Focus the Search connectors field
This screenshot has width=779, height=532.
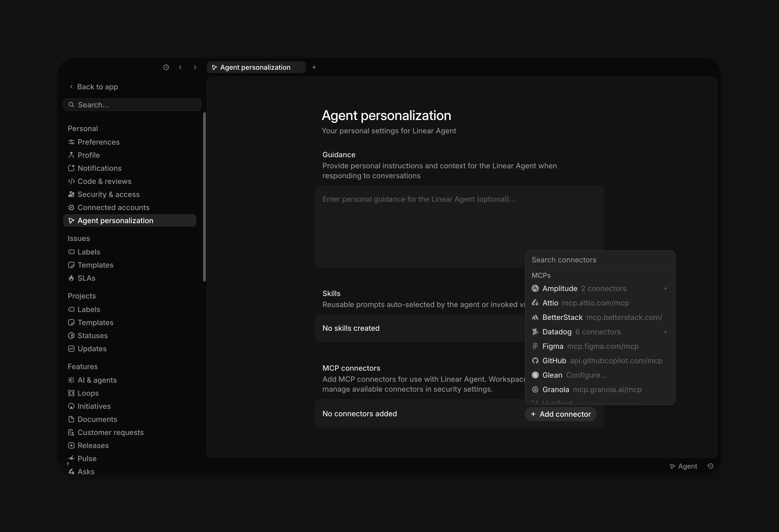point(600,259)
